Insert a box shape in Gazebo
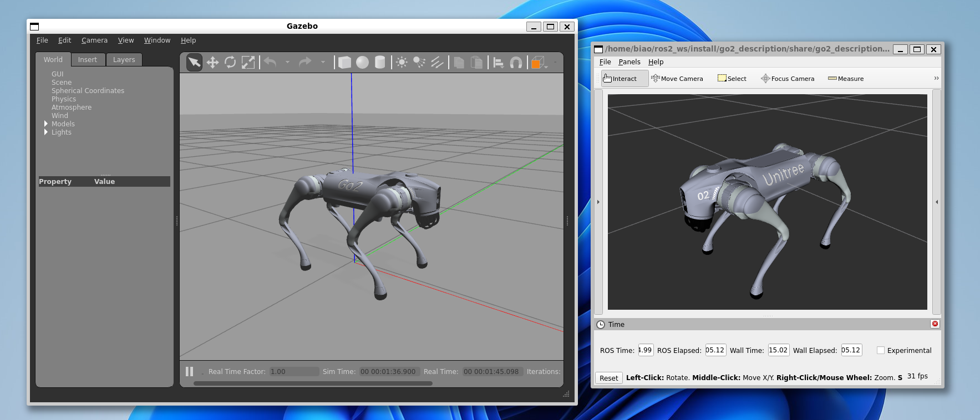 pyautogui.click(x=344, y=63)
